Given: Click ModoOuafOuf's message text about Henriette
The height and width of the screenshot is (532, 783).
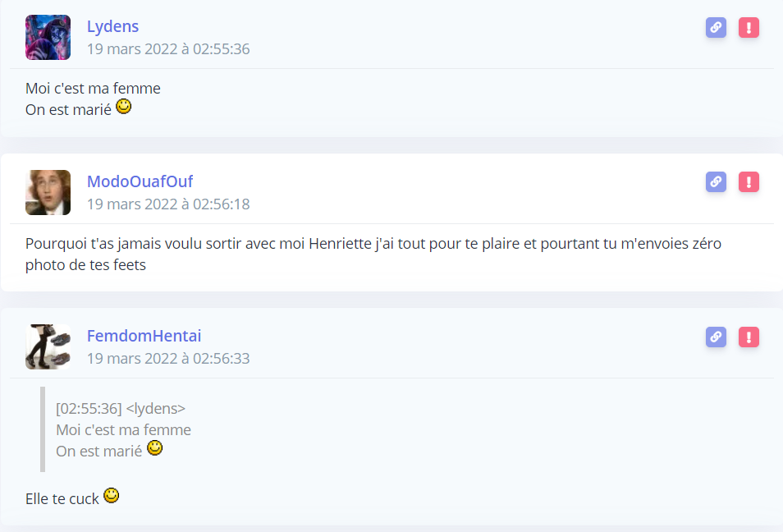Looking at the screenshot, I should pyautogui.click(x=373, y=254).
